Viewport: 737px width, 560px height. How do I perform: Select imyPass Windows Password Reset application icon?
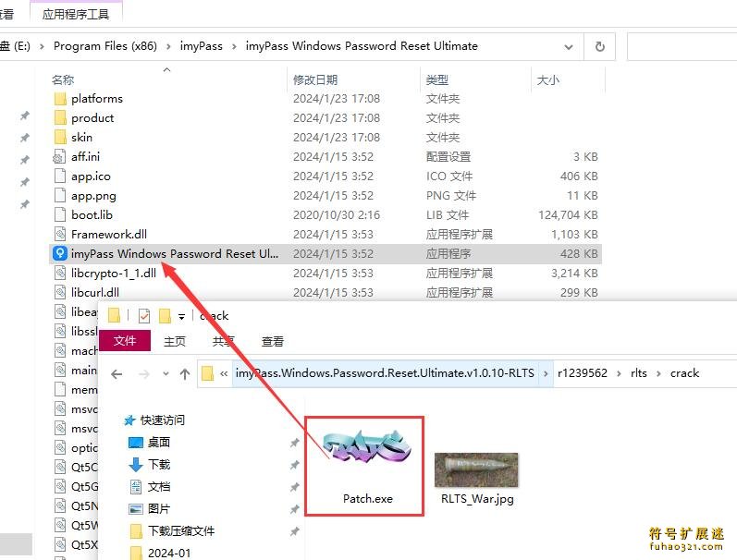[60, 254]
